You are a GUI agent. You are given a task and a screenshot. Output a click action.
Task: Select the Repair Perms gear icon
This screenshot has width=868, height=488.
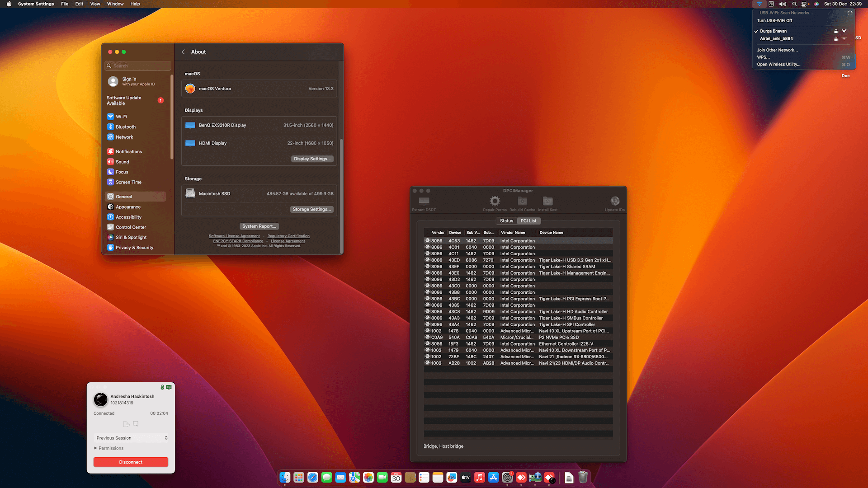pos(495,201)
